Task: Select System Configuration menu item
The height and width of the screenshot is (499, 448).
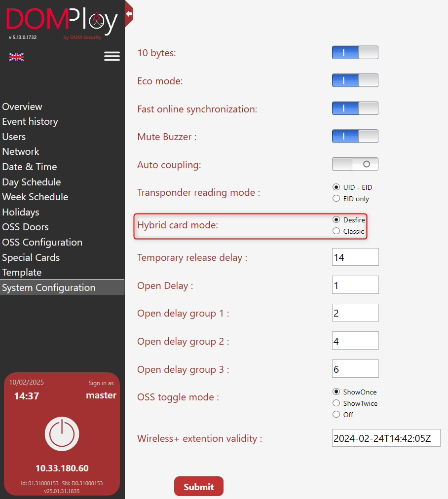Action: click(x=62, y=287)
